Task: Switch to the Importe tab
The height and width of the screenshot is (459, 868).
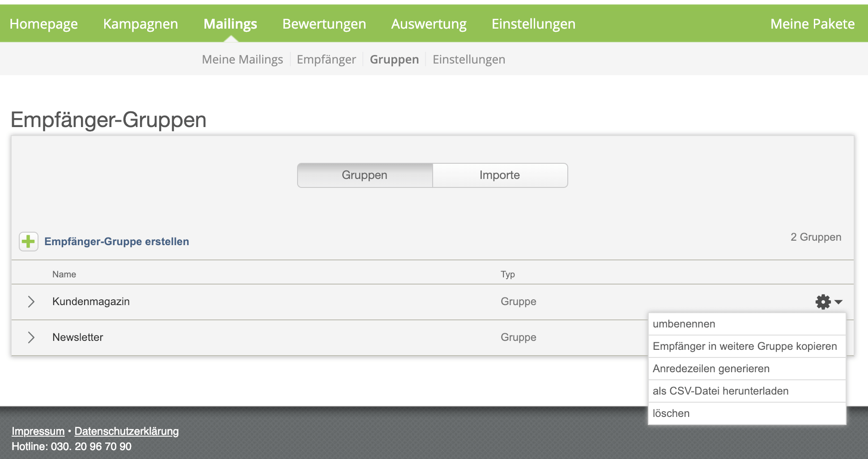Action: [x=500, y=175]
